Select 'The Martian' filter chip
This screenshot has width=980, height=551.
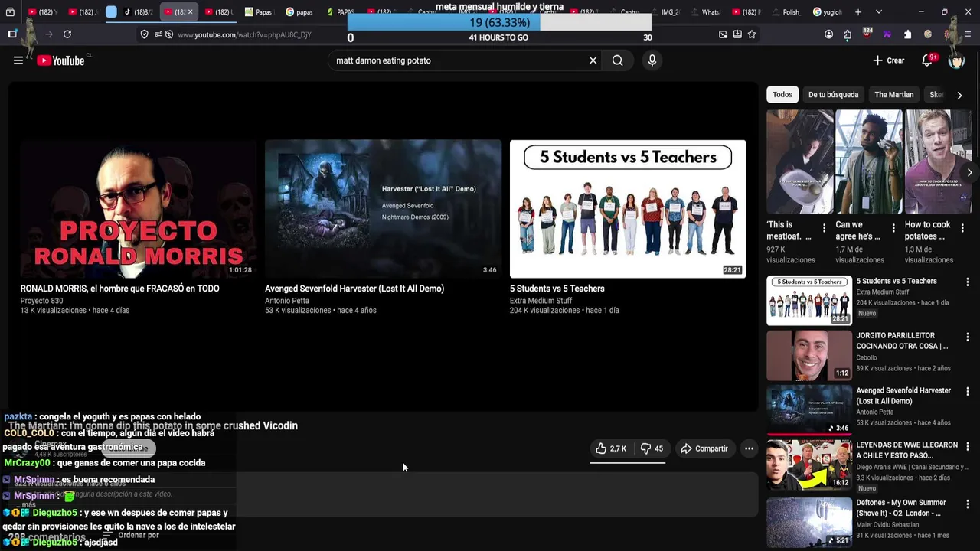(893, 95)
